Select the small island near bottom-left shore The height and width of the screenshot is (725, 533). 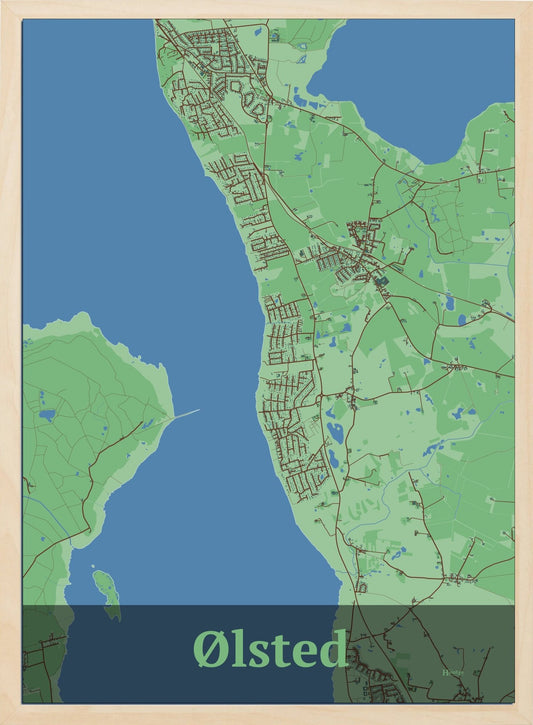(107, 594)
